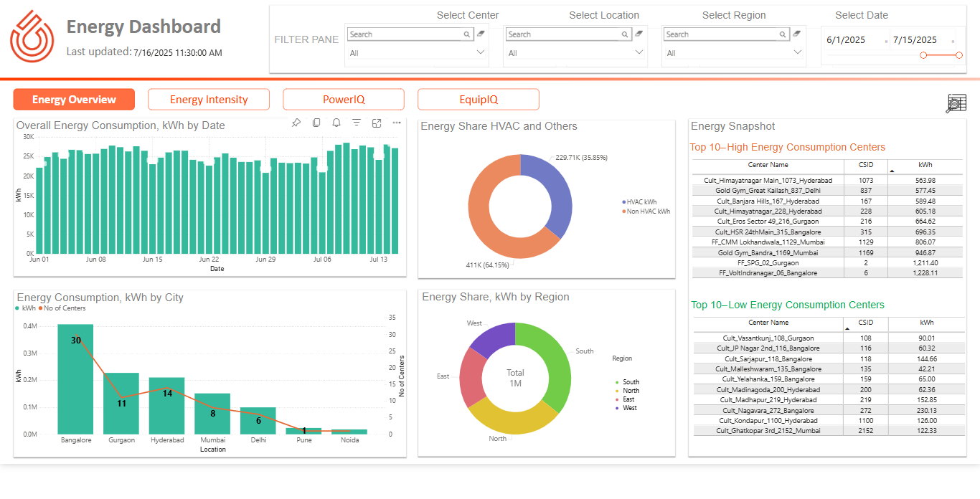Set an alert using the bell icon
This screenshot has width=980, height=499.
(336, 123)
